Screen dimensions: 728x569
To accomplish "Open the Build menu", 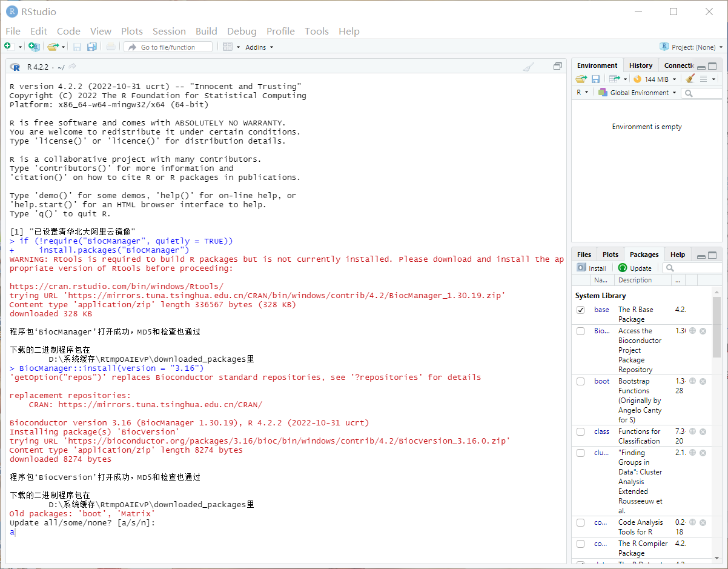I will [207, 31].
